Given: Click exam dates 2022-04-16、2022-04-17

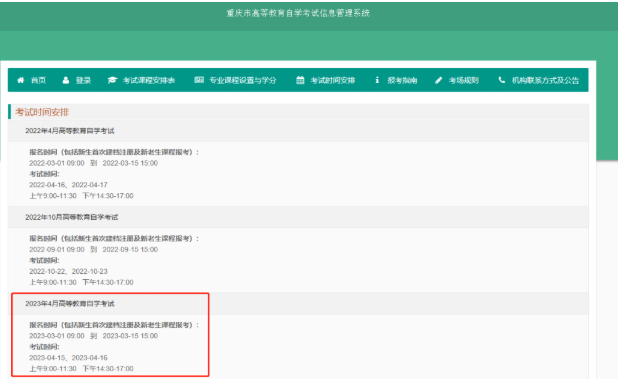Looking at the screenshot, I should (68, 185).
